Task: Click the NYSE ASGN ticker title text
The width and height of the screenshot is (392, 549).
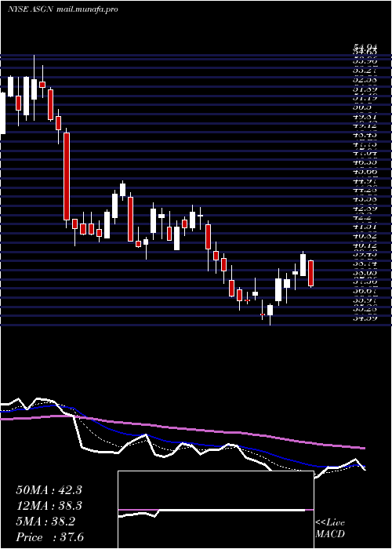Action: 30,9
